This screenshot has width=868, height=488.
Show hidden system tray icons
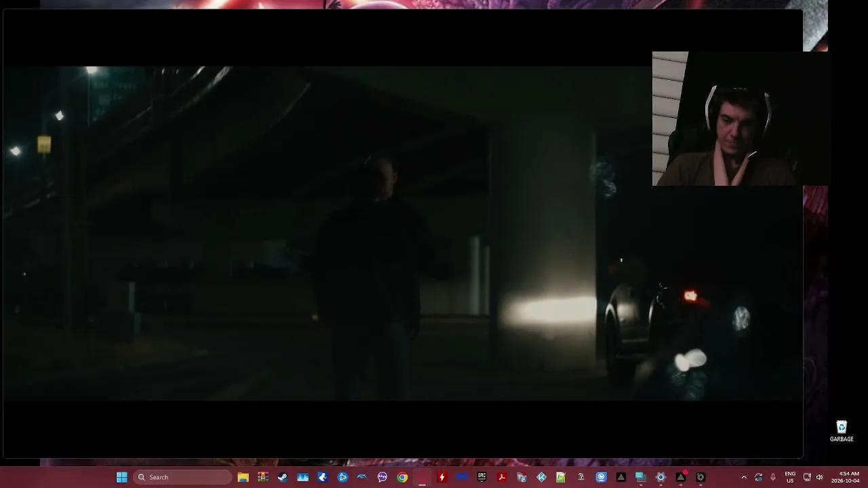point(744,477)
